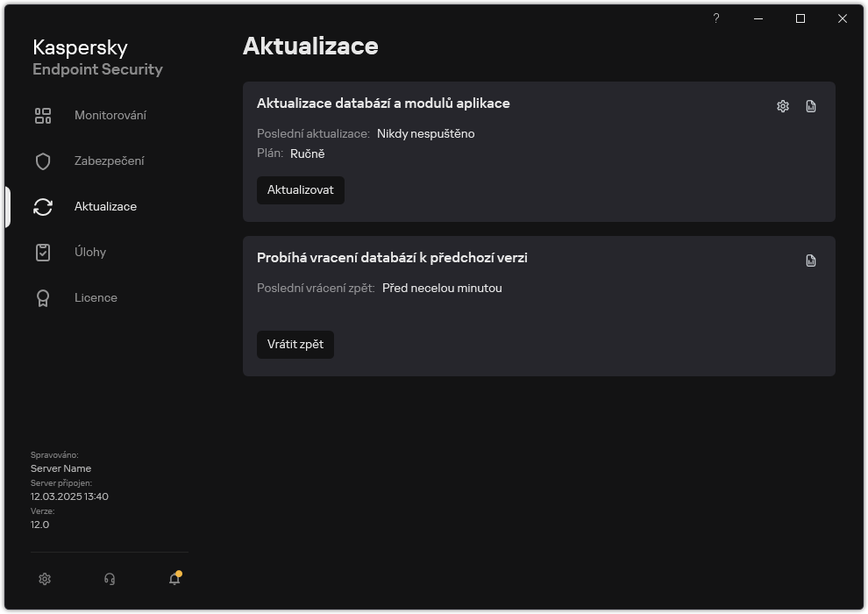Select the Licence key icon

point(42,297)
